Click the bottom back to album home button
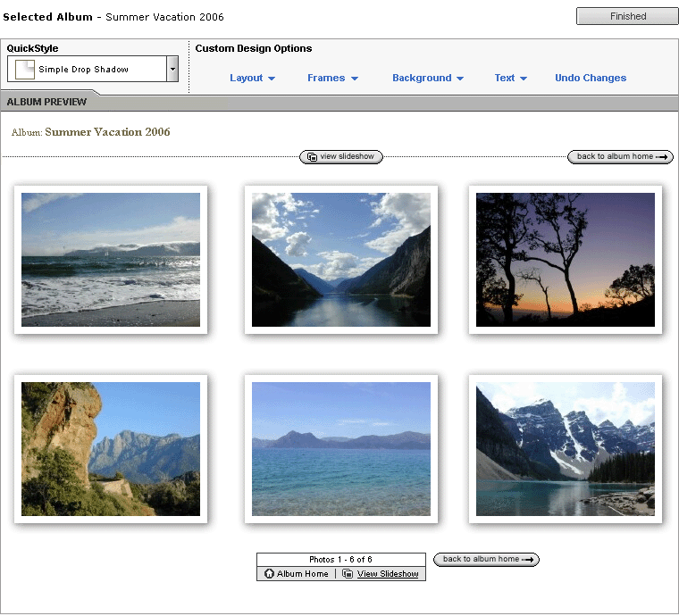This screenshot has width=679, height=616. pos(486,560)
